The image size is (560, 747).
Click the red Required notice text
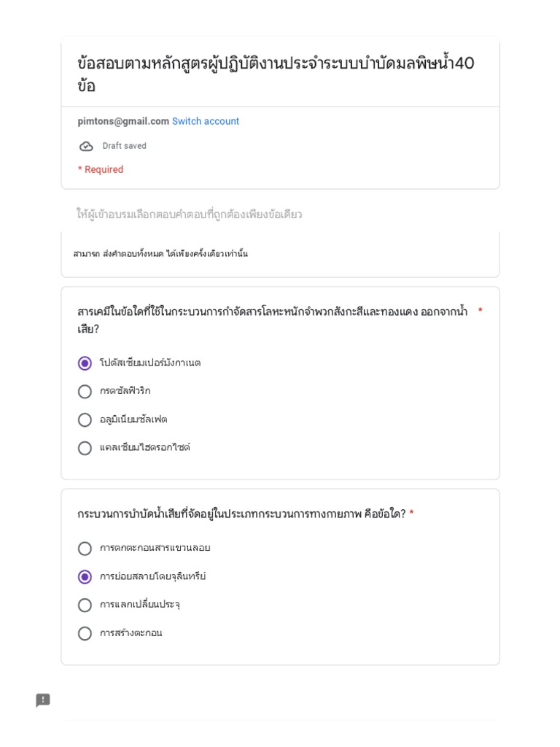click(101, 170)
